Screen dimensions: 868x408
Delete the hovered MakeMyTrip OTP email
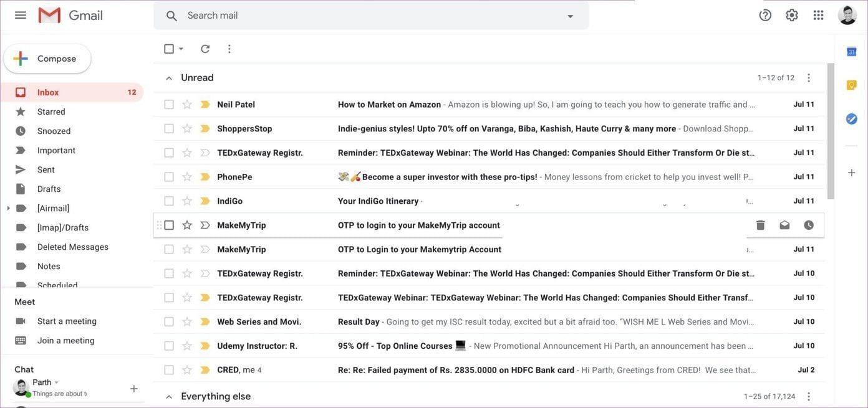coord(761,225)
